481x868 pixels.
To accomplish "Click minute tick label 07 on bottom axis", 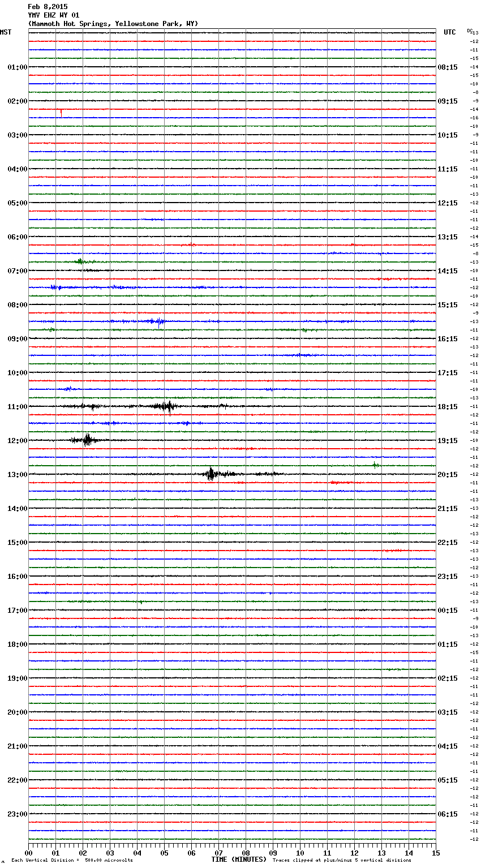I will click(x=219, y=853).
